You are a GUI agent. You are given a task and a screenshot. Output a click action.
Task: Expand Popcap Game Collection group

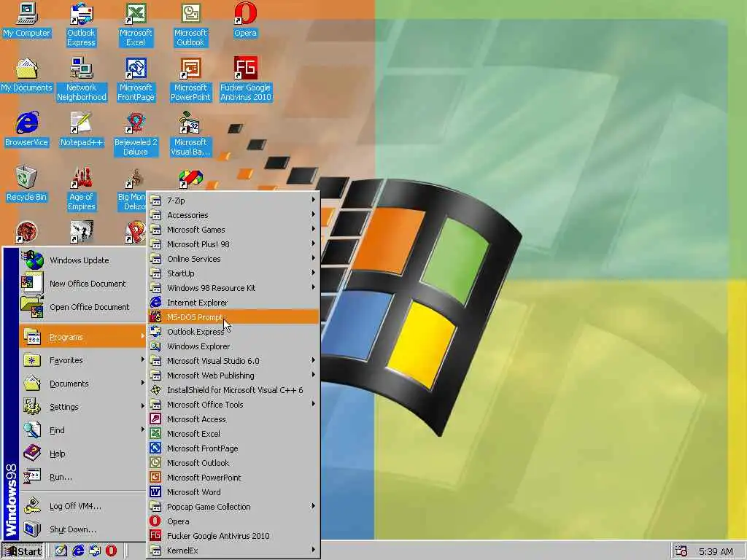(x=233, y=507)
